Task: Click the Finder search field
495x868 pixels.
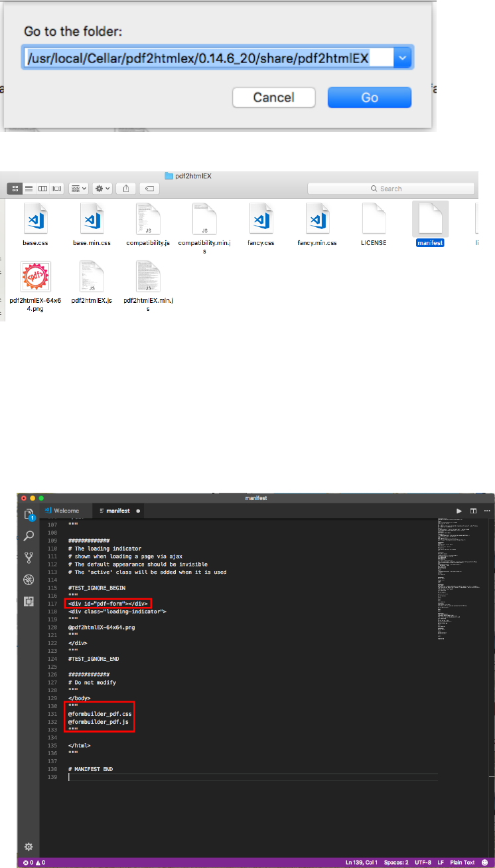Action: 391,189
